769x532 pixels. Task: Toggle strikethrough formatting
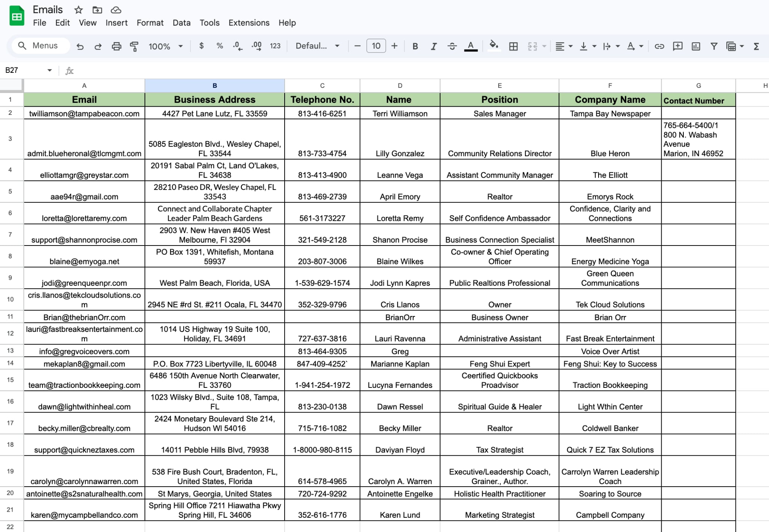[x=452, y=46]
